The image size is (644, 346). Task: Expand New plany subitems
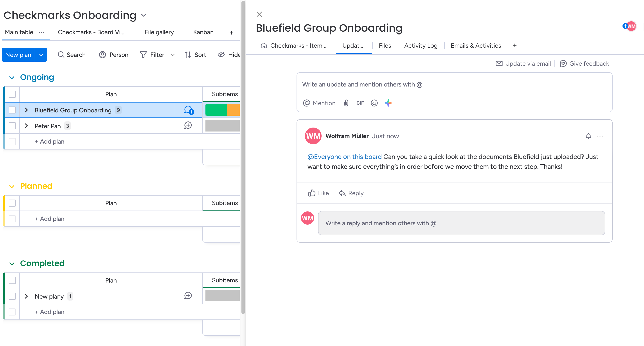tap(26, 296)
